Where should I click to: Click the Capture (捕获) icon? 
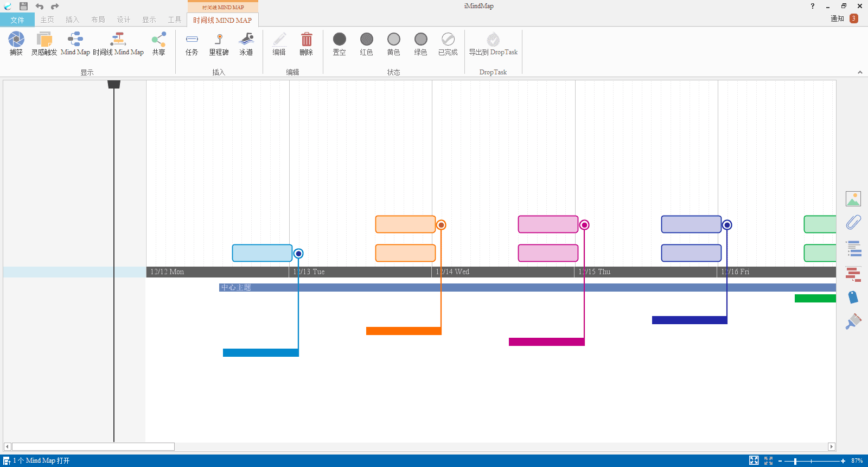point(16,43)
